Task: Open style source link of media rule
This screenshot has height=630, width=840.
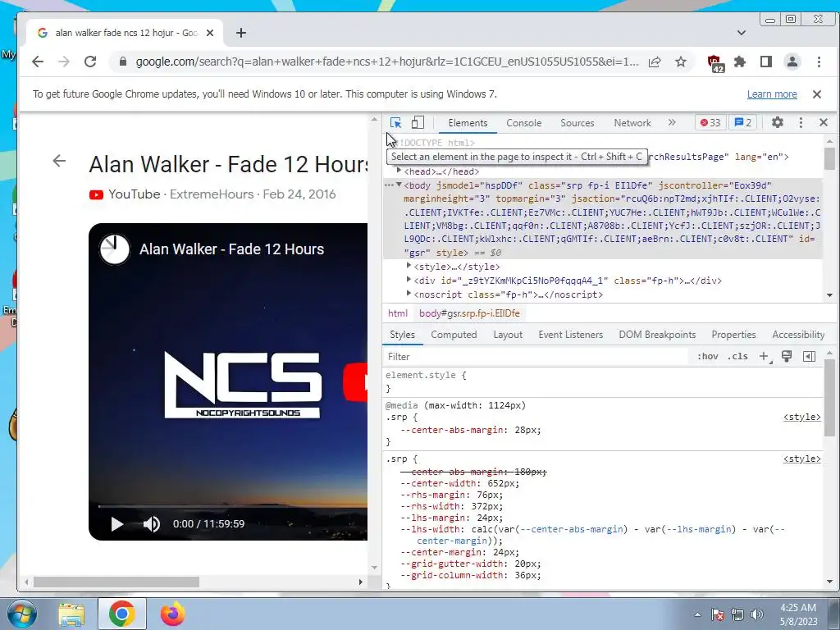Action: [x=801, y=418]
